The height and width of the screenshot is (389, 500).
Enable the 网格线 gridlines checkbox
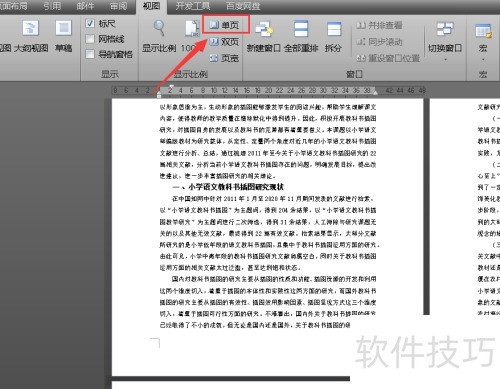[x=90, y=39]
